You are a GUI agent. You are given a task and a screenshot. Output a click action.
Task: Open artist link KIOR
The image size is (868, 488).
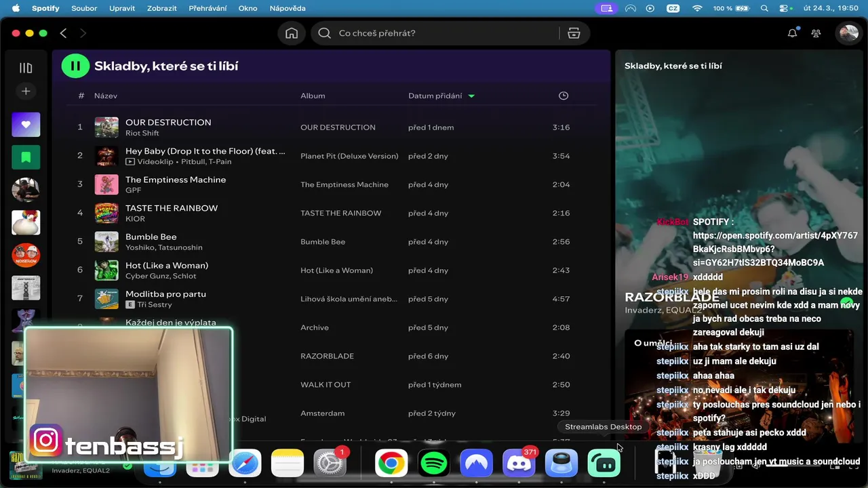coord(135,219)
